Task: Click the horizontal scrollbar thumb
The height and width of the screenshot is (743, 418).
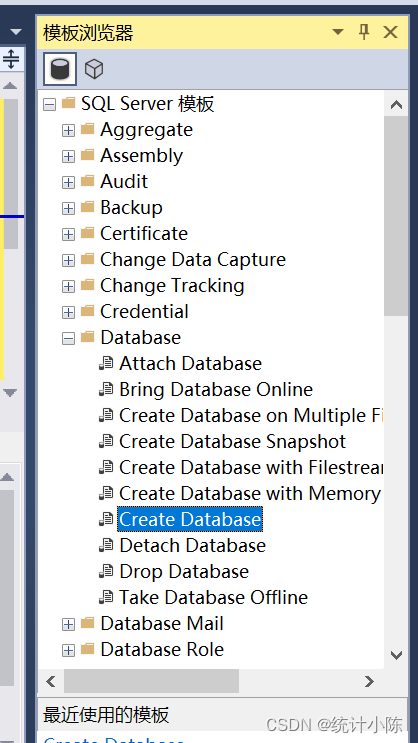Action: coord(151,681)
